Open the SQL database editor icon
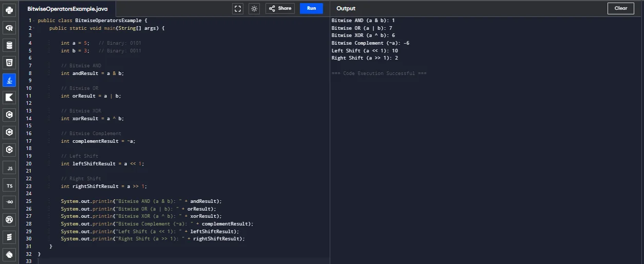This screenshot has width=644, height=264. tap(9, 45)
